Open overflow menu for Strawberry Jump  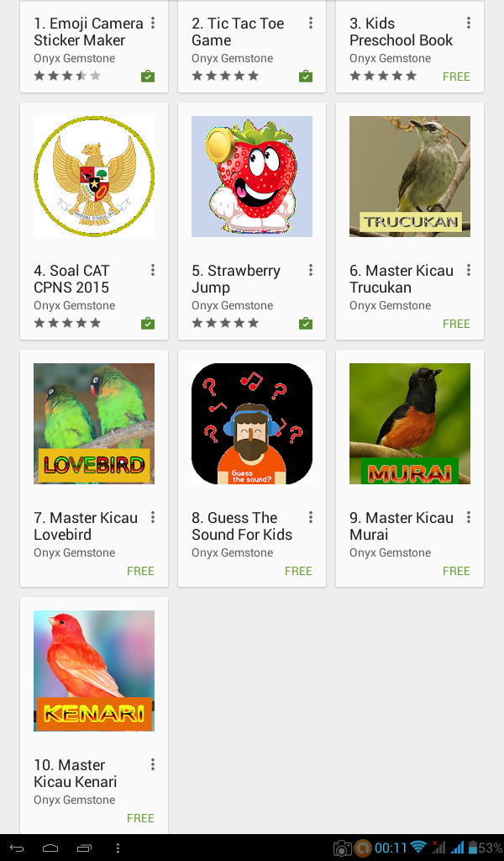(x=311, y=270)
